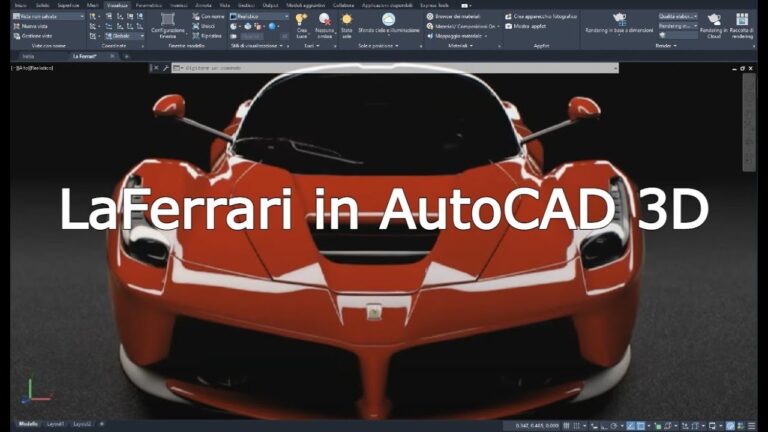Open the Rendering in... destination dropdown

[678, 26]
